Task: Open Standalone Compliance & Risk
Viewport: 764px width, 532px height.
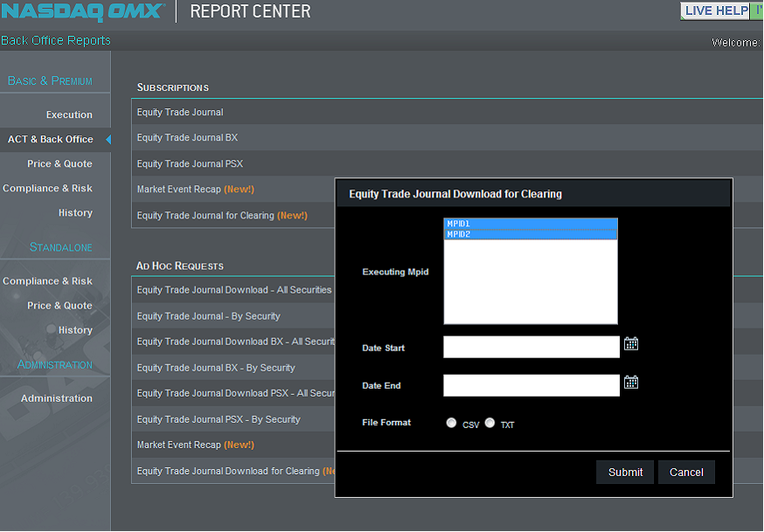Action: point(47,280)
